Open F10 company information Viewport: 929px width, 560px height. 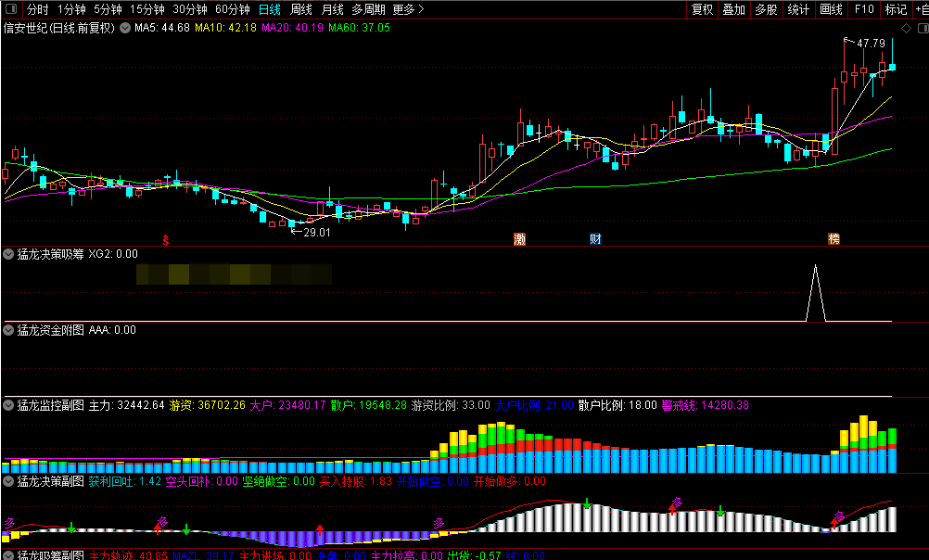[864, 9]
